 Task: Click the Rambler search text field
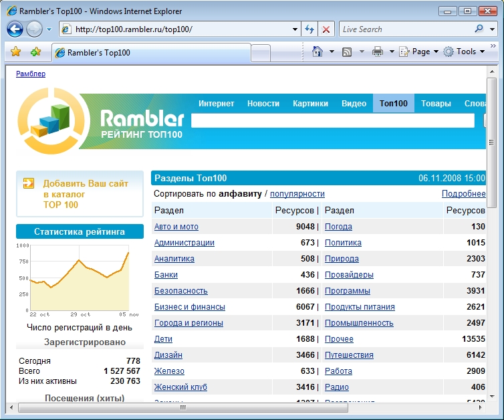click(333, 120)
